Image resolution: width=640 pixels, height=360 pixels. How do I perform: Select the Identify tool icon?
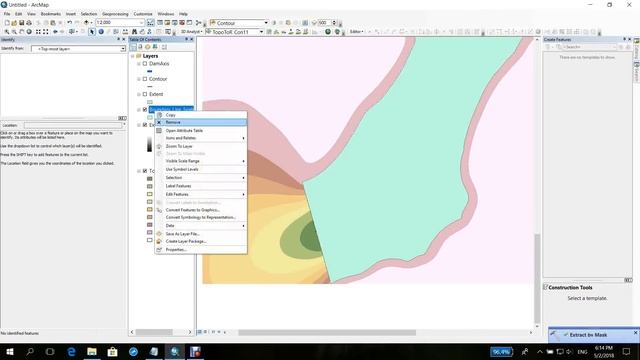[x=101, y=32]
